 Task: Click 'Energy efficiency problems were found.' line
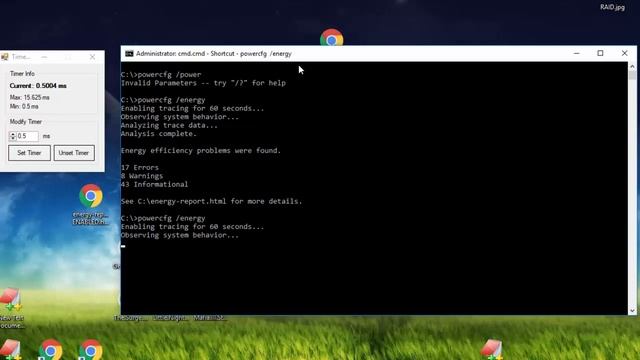coord(201,151)
